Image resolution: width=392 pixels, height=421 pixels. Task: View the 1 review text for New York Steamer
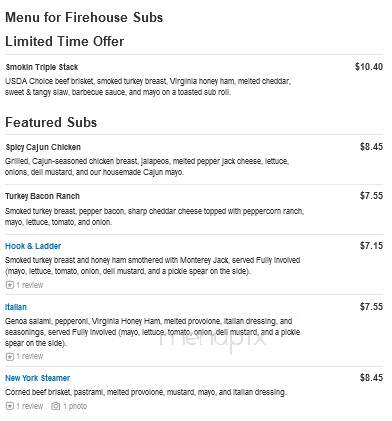[30, 406]
